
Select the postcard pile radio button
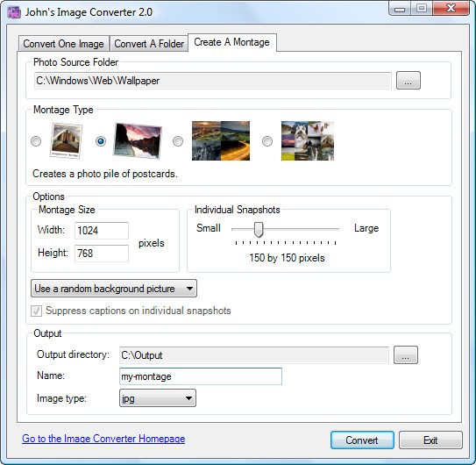coord(101,141)
